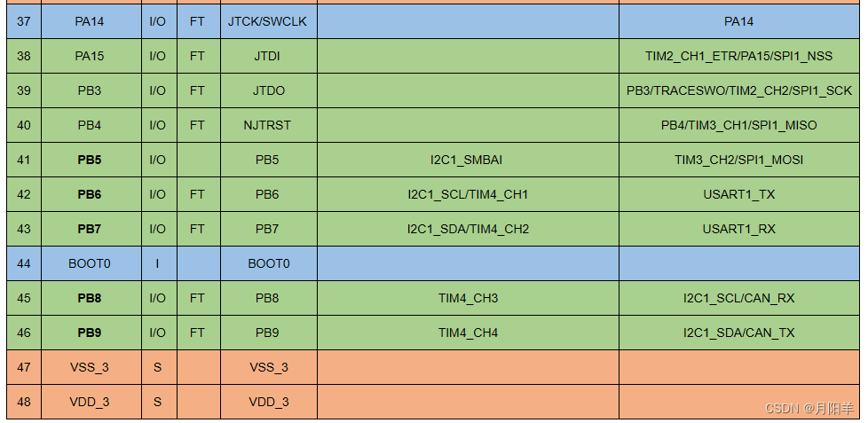This screenshot has height=423, width=868.
Task: Click the PB4/TIM3_CH1/SPI1_MISO remap cell
Action: pyautogui.click(x=738, y=125)
